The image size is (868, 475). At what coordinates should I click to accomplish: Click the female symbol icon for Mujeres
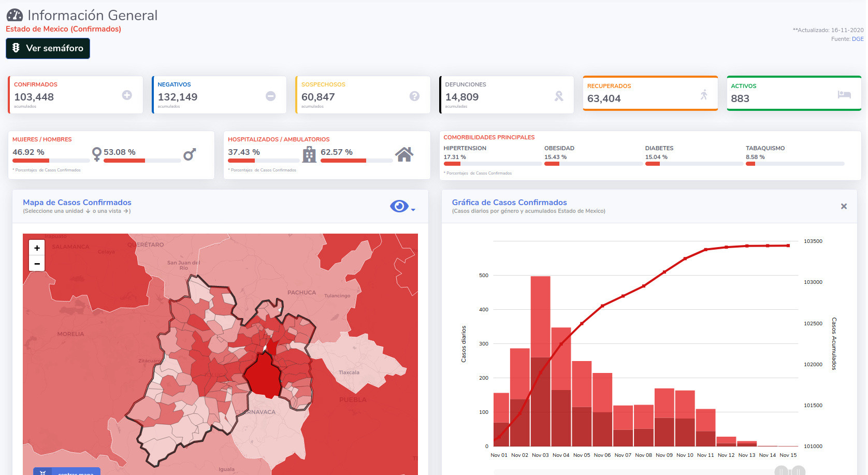(x=96, y=154)
